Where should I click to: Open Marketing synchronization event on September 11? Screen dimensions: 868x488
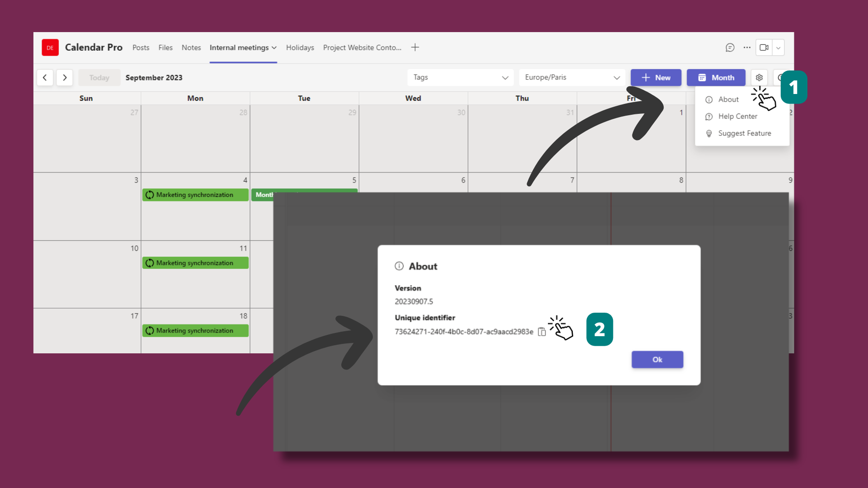[195, 263]
